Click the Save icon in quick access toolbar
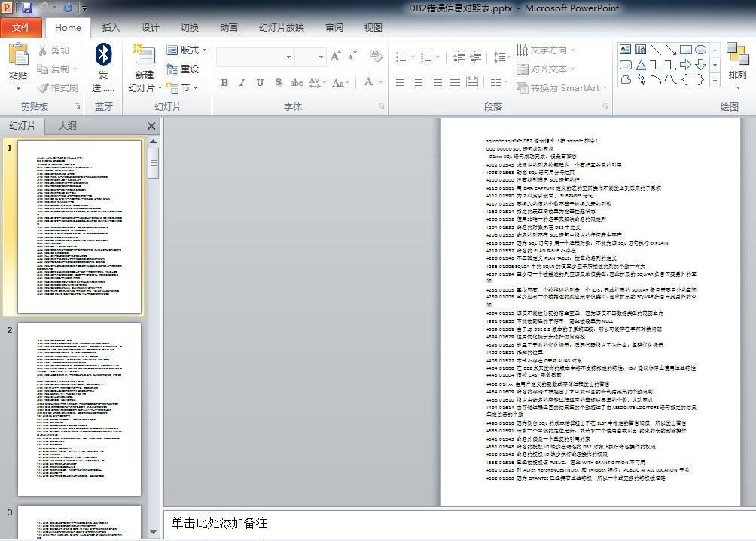 click(27, 8)
